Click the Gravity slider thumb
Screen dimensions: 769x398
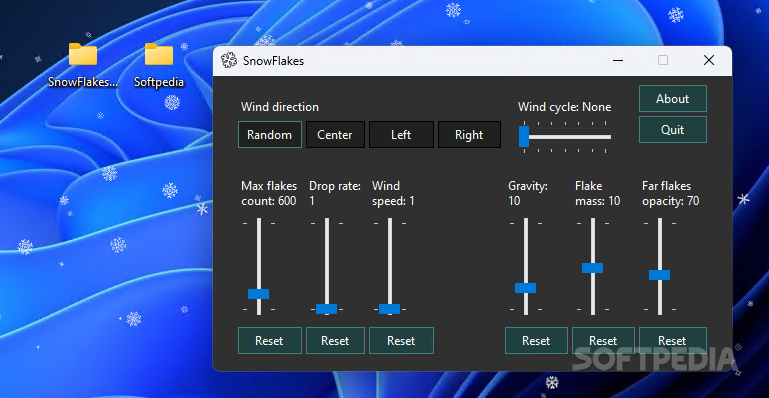526,288
